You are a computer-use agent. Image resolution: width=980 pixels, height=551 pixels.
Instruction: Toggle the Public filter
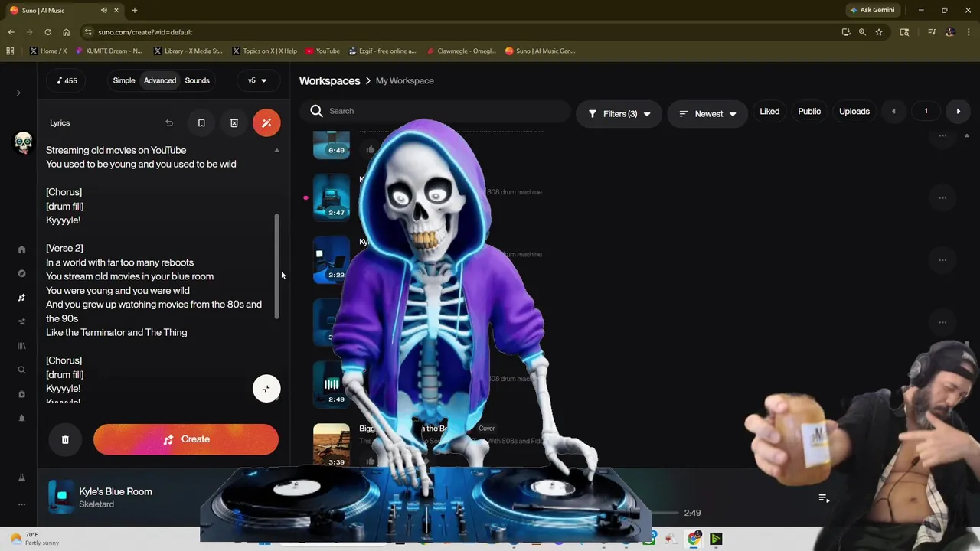click(809, 112)
